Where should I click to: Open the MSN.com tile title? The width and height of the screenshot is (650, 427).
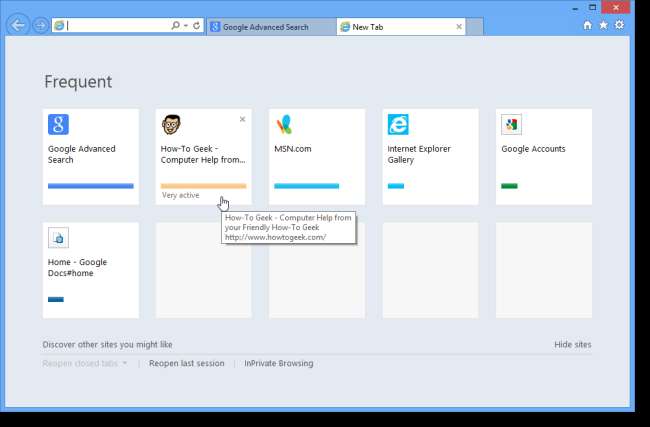293,149
